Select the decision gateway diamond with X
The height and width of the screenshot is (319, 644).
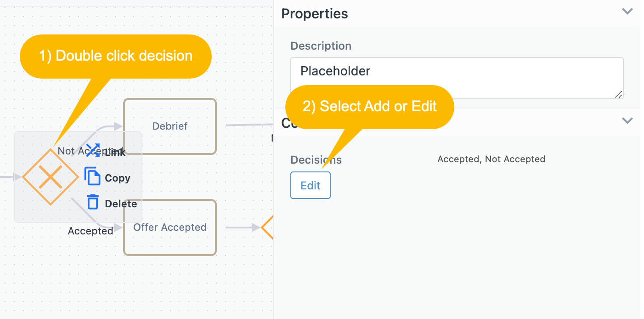click(x=51, y=177)
